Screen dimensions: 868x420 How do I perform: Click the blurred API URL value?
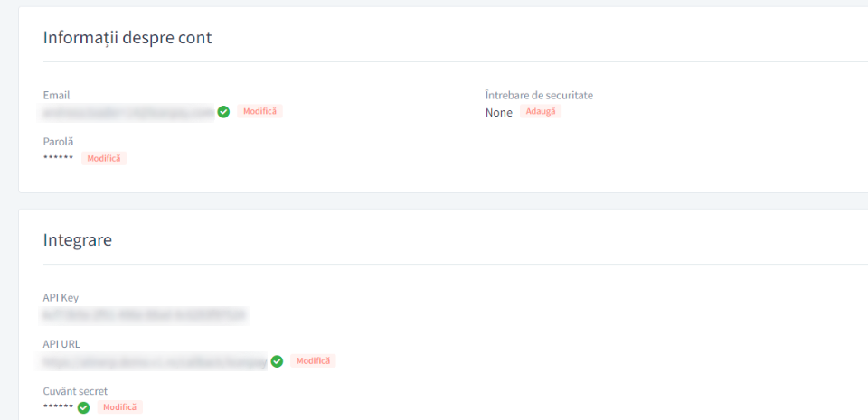(x=154, y=361)
